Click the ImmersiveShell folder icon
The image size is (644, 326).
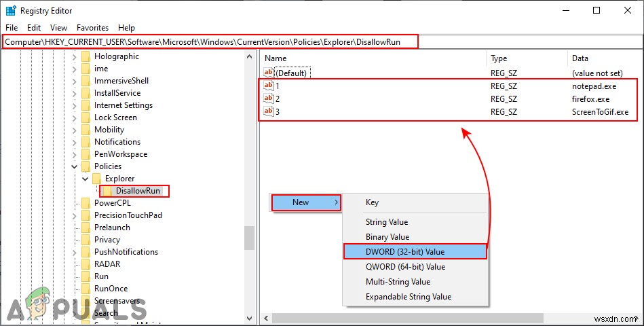(x=86, y=81)
